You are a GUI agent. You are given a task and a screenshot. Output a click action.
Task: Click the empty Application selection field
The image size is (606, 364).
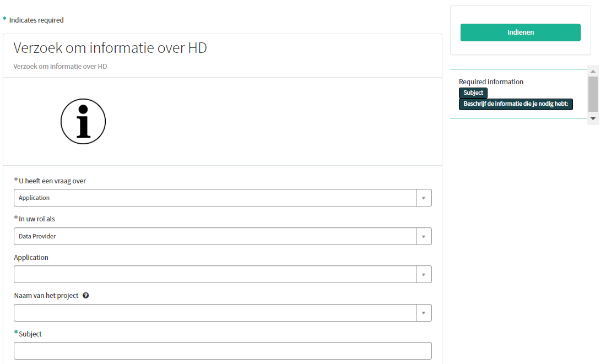coord(215,274)
